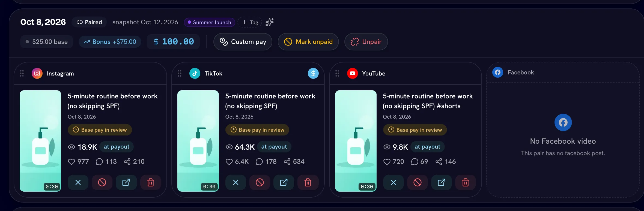Click the $25.00 base chip
Viewport: 644px width, 211px height.
[47, 42]
